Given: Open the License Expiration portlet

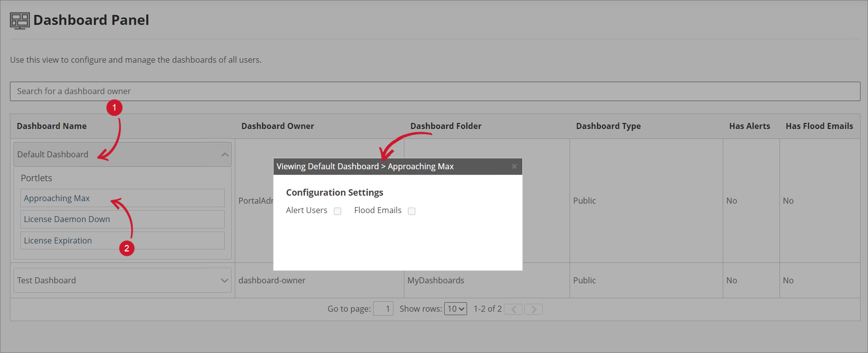Looking at the screenshot, I should 122,240.
